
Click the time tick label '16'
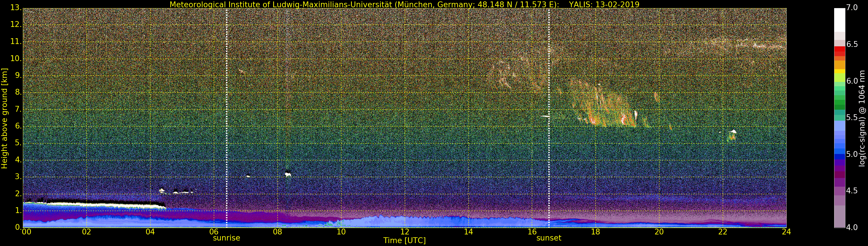[x=532, y=232]
